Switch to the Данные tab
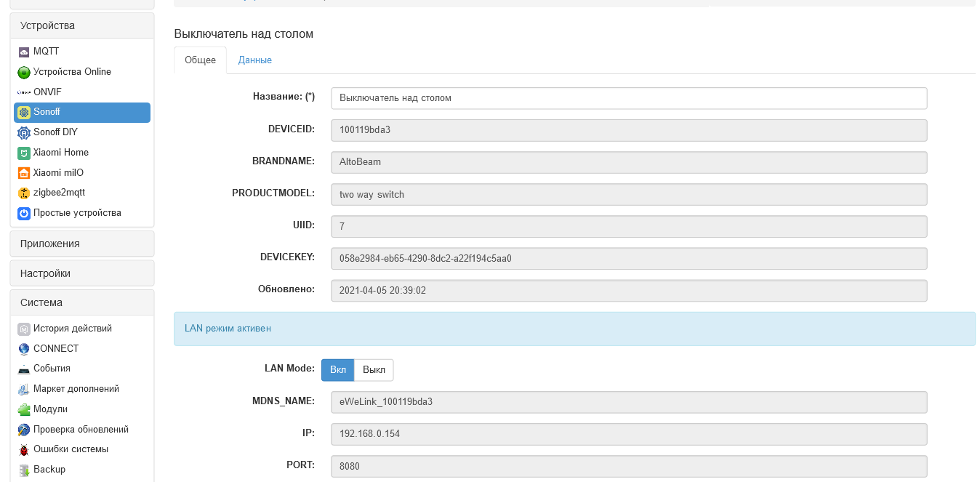This screenshot has width=980, height=482. tap(255, 60)
